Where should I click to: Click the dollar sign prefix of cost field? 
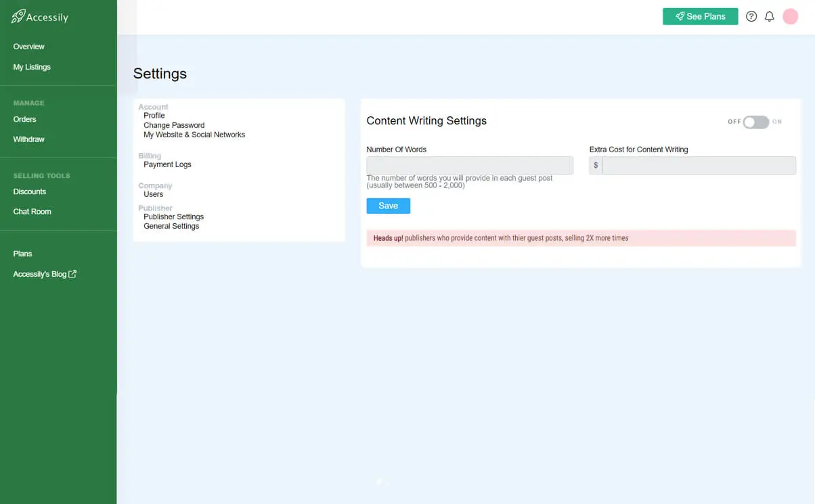tap(596, 165)
